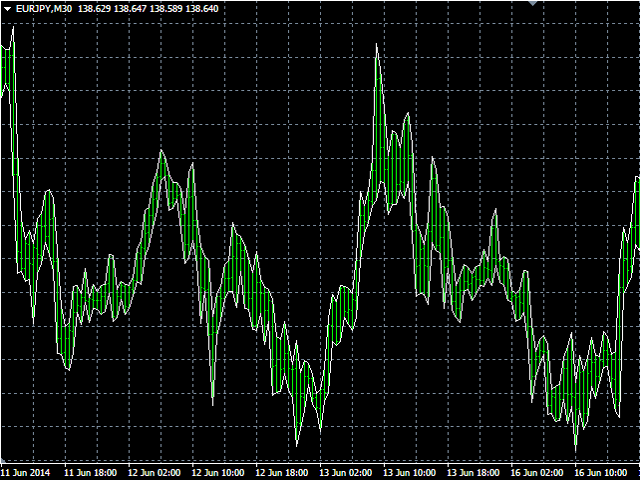
Task: Open the one-click trading arrow beside EURJPY
Action: (7, 9)
